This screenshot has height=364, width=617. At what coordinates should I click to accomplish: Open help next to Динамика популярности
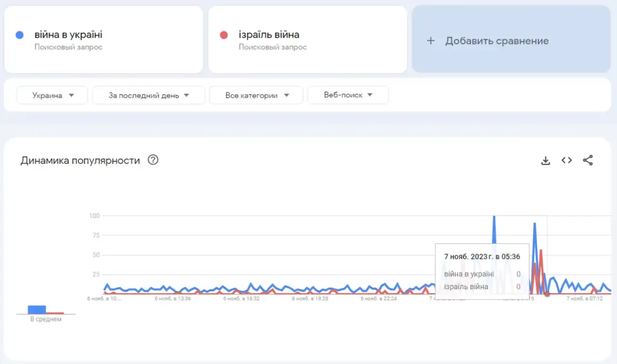[x=153, y=160]
